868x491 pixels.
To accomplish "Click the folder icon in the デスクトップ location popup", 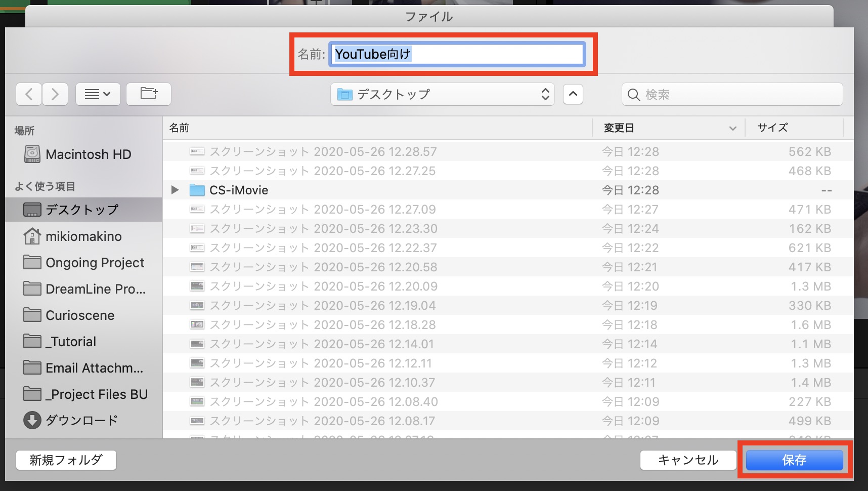I will click(344, 94).
